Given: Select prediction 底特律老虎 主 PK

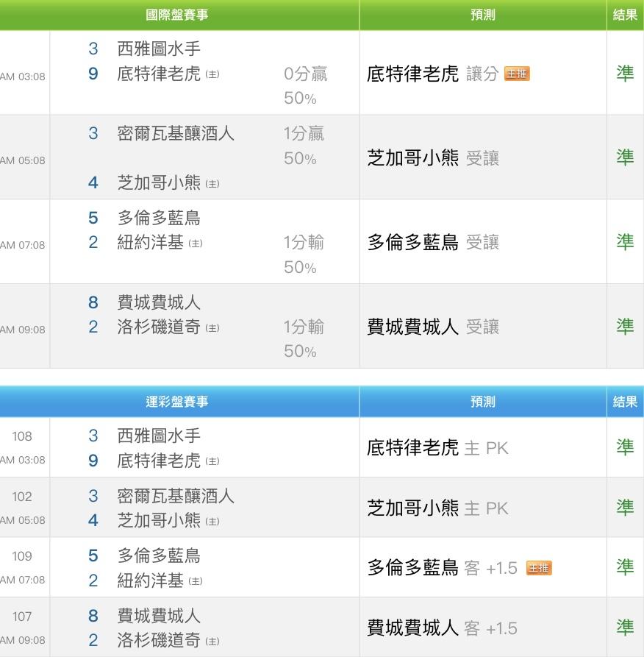Looking at the screenshot, I should tap(437, 448).
